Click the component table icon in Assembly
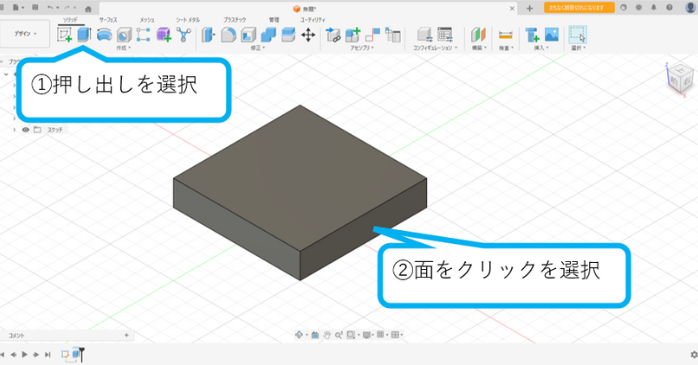The width and height of the screenshot is (698, 365). pos(393,35)
